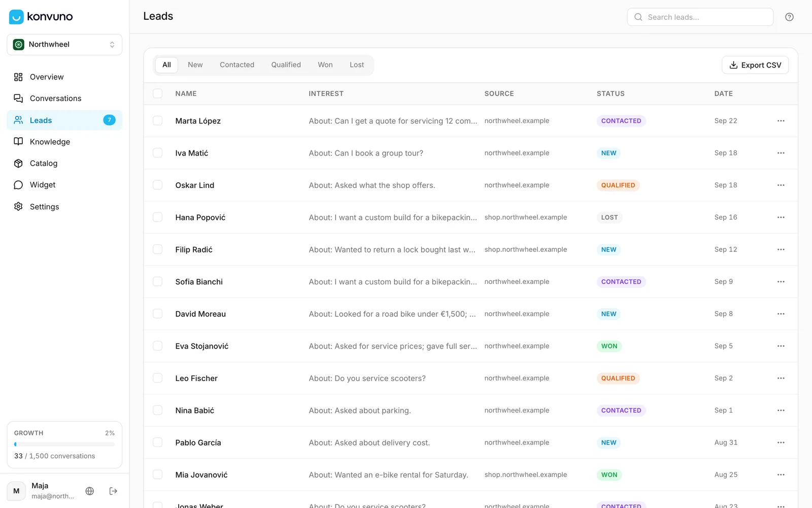This screenshot has height=508, width=812.
Task: Click the LOST status badge for Hana Popović
Action: coord(610,217)
